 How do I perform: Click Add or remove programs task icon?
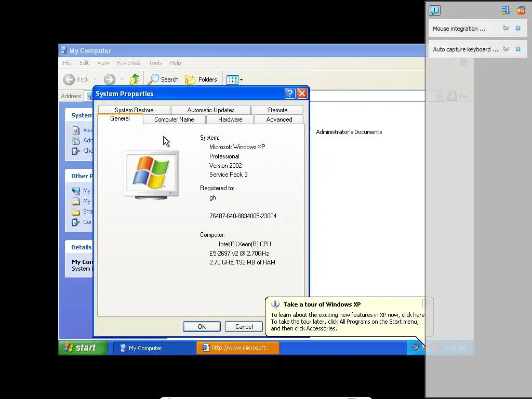click(x=76, y=140)
